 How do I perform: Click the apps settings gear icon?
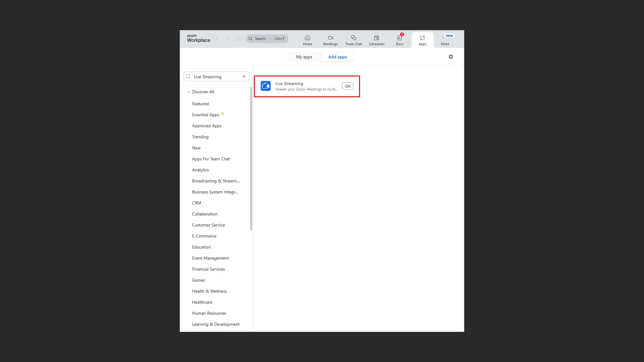(450, 57)
